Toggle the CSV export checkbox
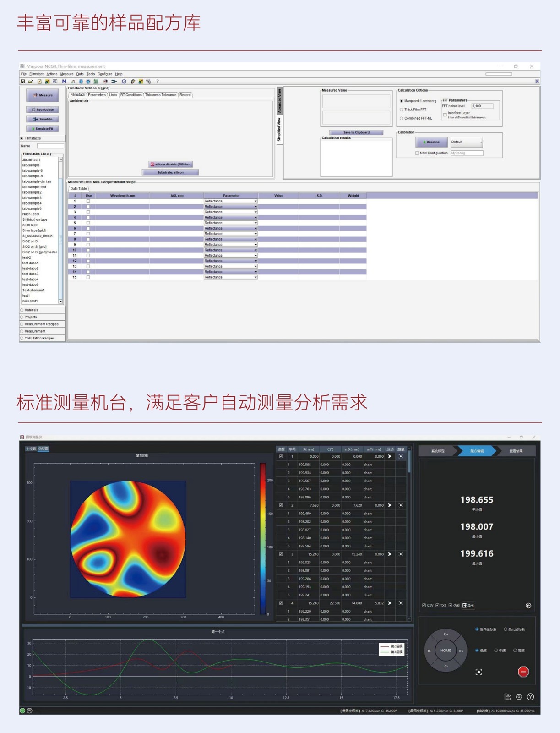Image resolution: width=560 pixels, height=733 pixels. (424, 606)
